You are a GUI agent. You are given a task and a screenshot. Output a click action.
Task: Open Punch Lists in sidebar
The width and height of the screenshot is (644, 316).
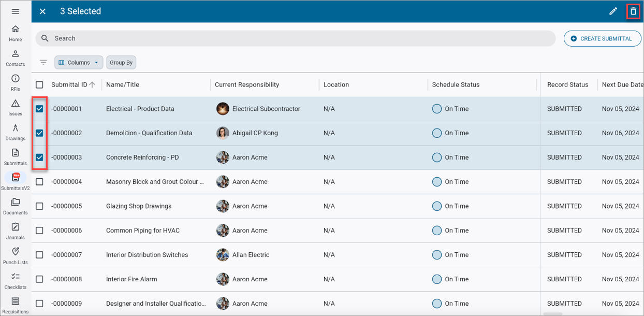[16, 256]
